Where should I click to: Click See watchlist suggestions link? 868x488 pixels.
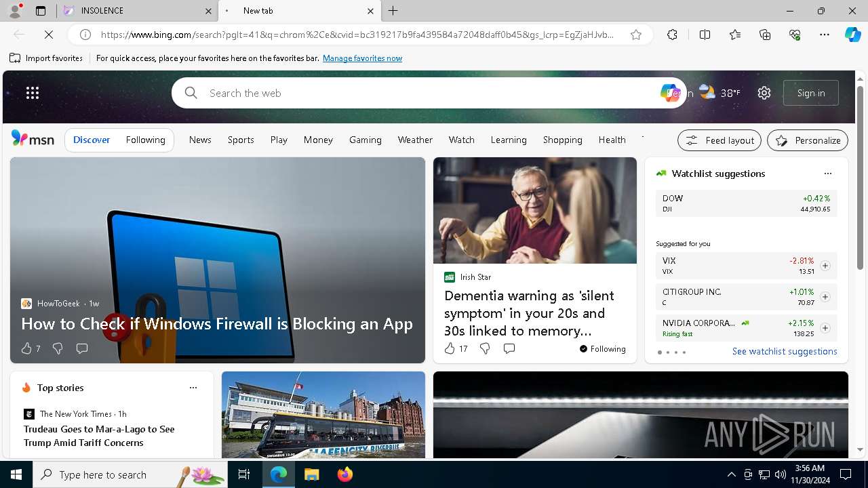(x=785, y=351)
